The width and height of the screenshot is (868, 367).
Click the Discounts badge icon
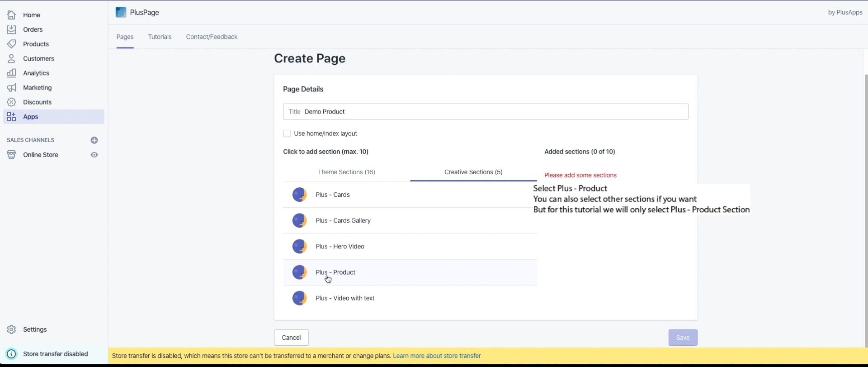tap(11, 102)
